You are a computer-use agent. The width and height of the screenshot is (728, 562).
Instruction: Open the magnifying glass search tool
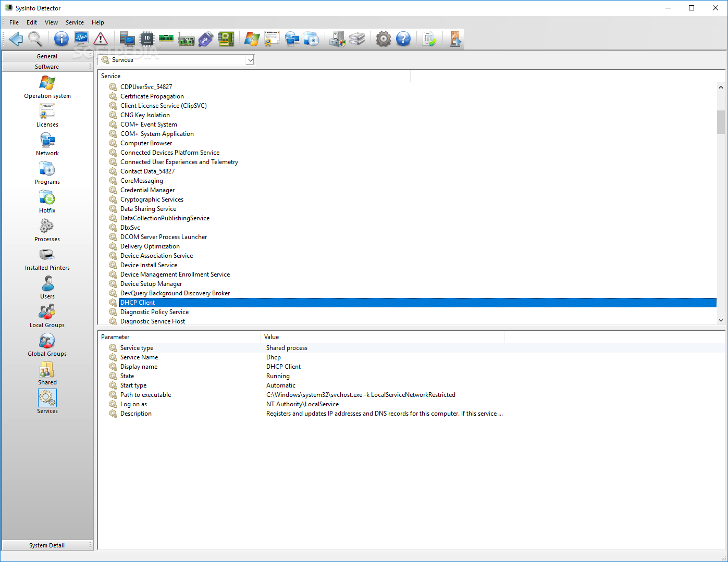pos(35,39)
